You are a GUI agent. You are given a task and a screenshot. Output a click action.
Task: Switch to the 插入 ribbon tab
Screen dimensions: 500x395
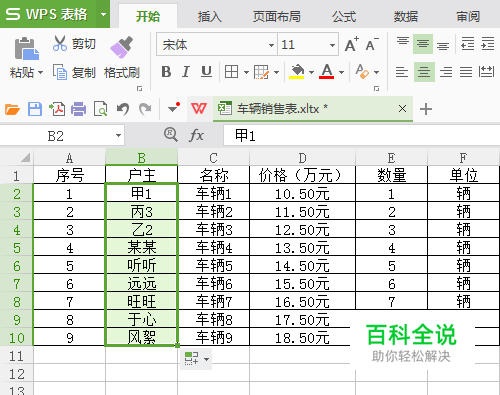click(210, 16)
